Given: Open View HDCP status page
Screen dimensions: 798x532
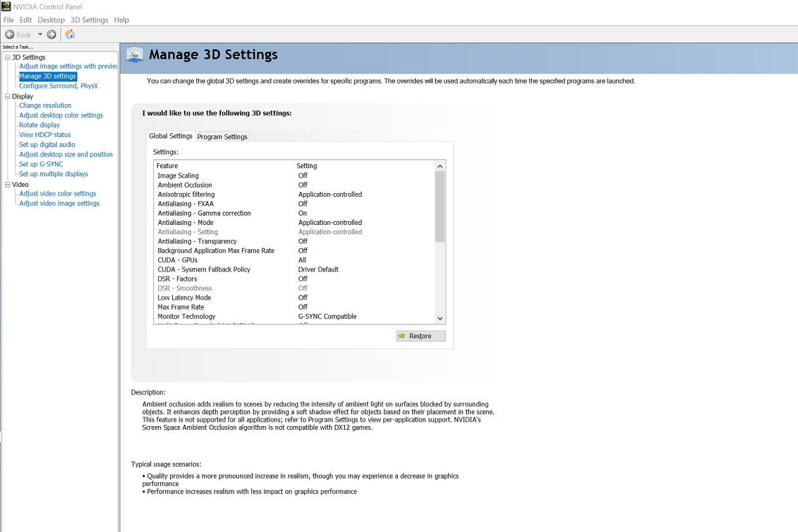Looking at the screenshot, I should 45,135.
